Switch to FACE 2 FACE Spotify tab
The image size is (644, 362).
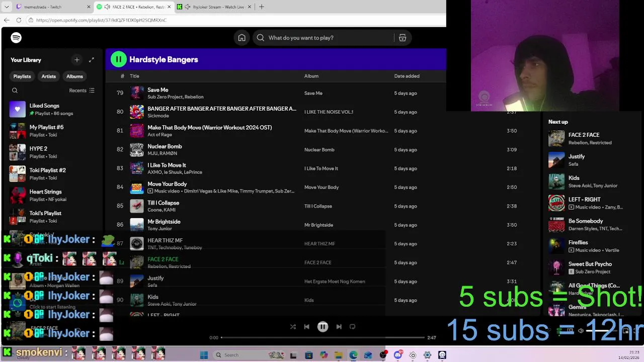(134, 7)
